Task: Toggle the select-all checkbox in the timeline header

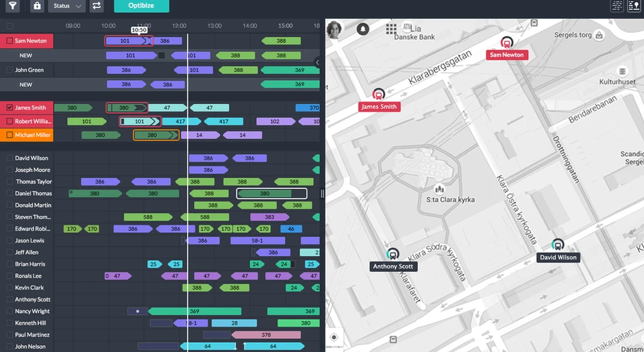Action: 10,26
